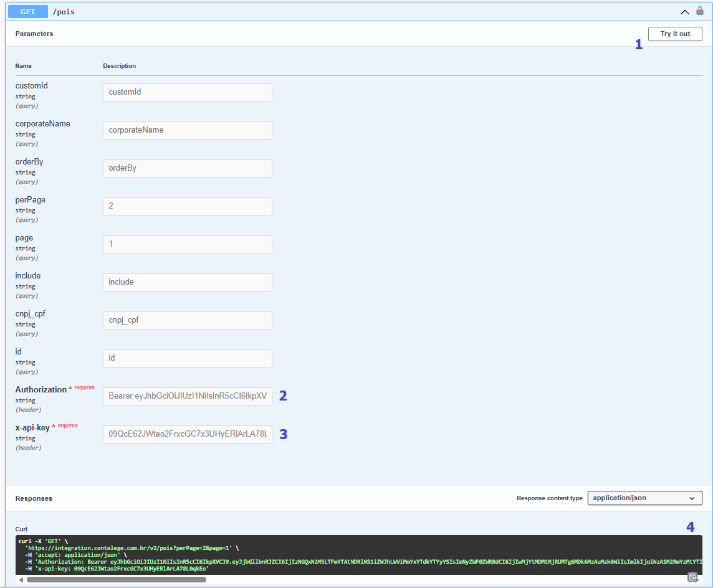Click the id input field
The height and width of the screenshot is (588, 713).
188,358
